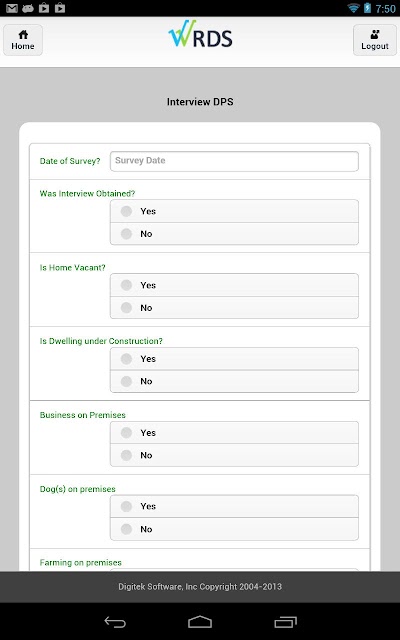Select No for Was Interview Obtained
Viewport: 400px width, 640px height.
[x=234, y=234]
